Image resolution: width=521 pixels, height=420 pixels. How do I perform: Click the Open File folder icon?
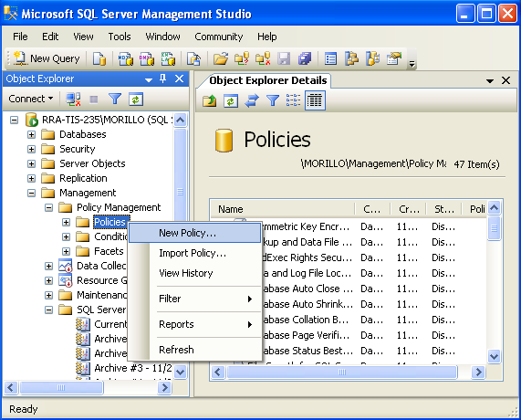(x=221, y=58)
